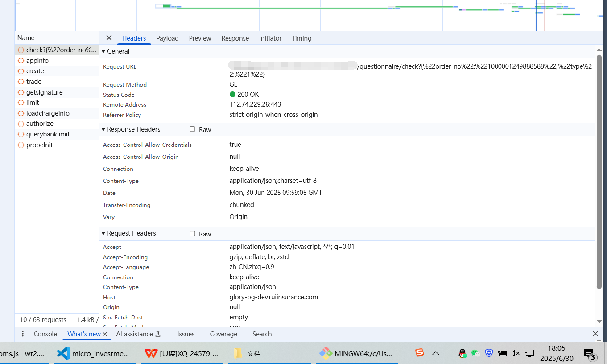Click the Name column header
The image size is (607, 364).
point(57,38)
